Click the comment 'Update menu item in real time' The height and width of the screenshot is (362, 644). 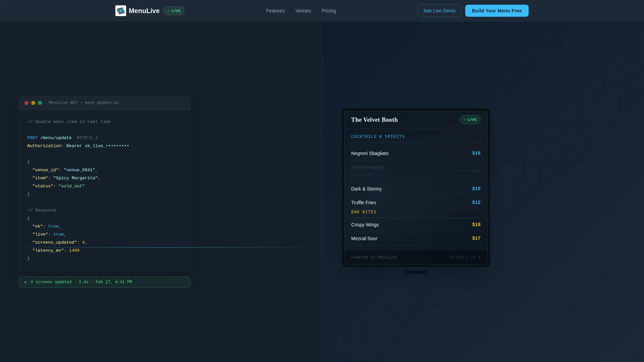point(69,122)
